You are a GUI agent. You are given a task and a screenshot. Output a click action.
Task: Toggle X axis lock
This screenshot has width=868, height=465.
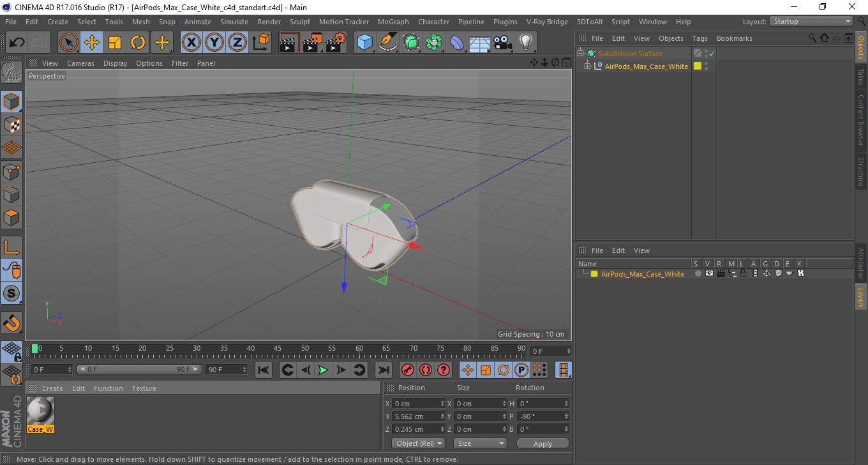coord(191,43)
